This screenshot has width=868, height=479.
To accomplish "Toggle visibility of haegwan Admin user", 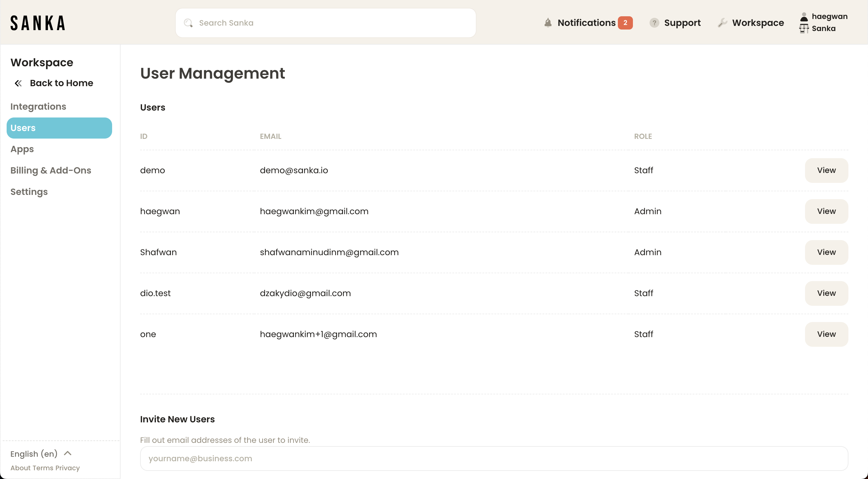I will pyautogui.click(x=826, y=211).
